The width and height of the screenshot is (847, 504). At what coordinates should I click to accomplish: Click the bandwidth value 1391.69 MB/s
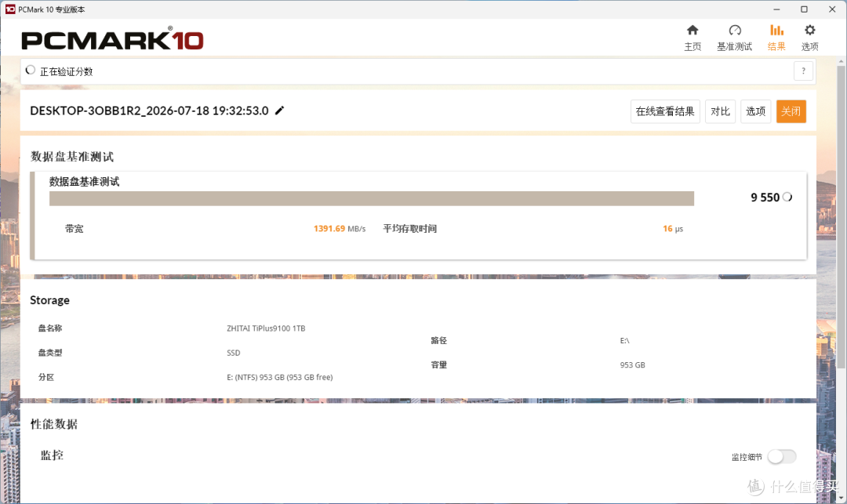tap(340, 229)
